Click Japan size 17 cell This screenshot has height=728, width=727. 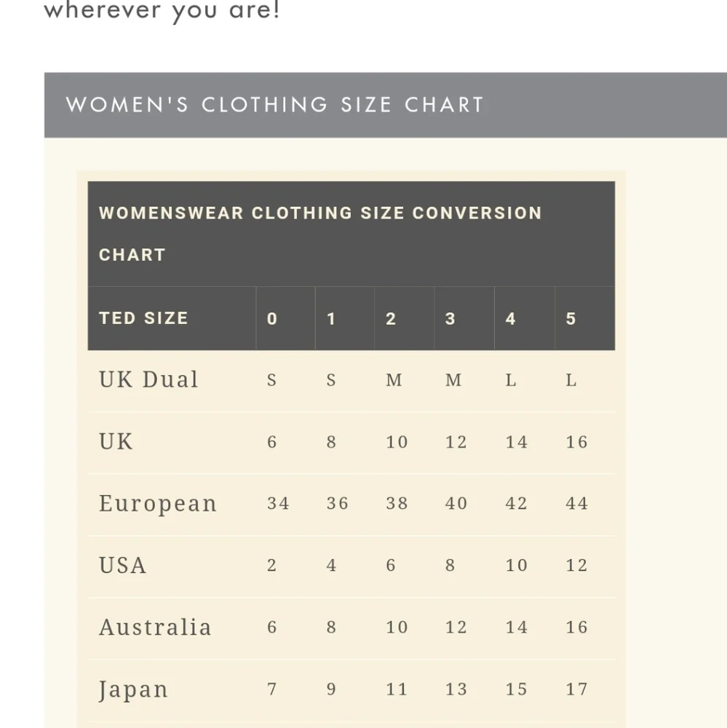coord(576,689)
